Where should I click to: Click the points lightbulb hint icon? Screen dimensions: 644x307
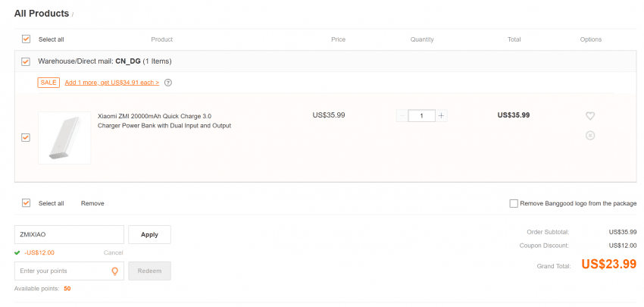click(x=115, y=271)
